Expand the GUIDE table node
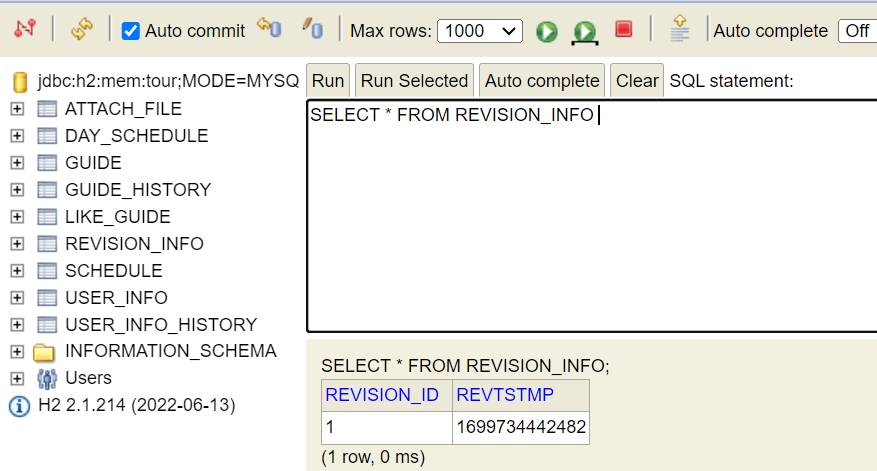The image size is (877, 471). pos(17,163)
